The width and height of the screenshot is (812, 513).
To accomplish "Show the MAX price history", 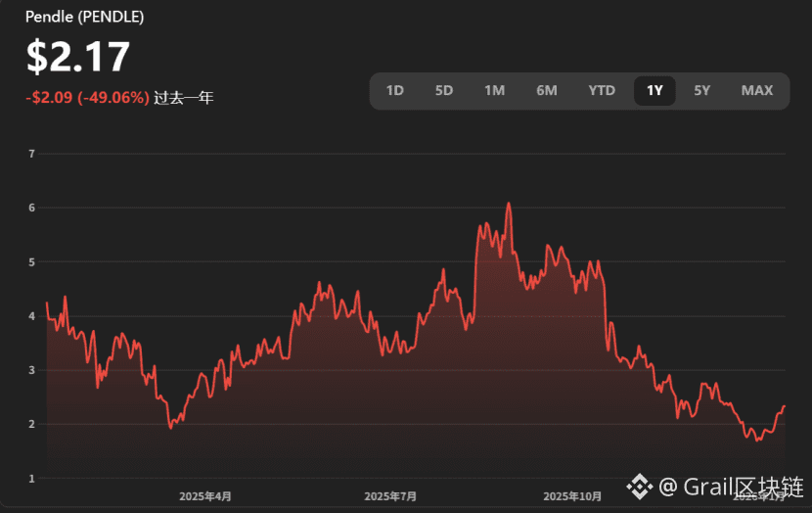I will [756, 91].
